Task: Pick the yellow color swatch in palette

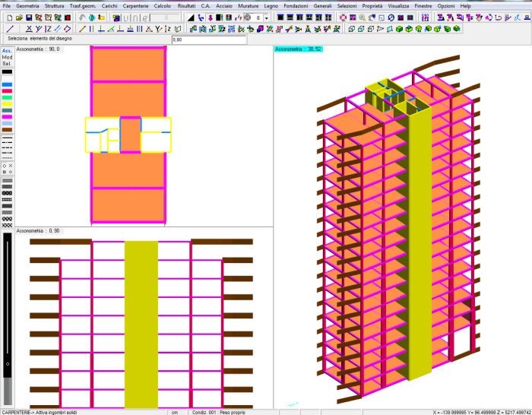Action: click(7, 103)
